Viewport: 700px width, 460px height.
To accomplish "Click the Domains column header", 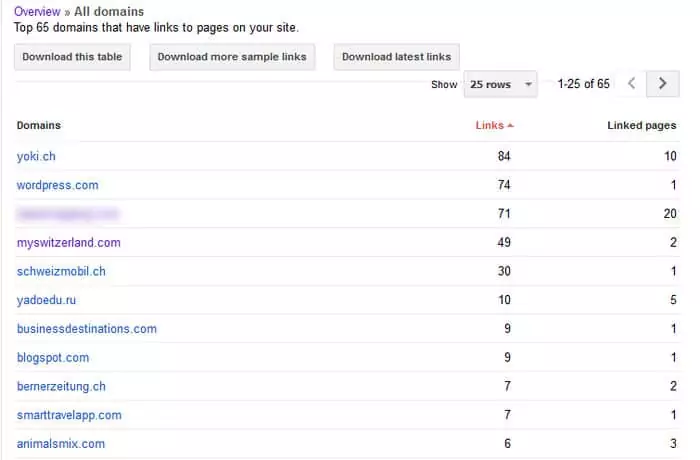I will click(x=39, y=125).
